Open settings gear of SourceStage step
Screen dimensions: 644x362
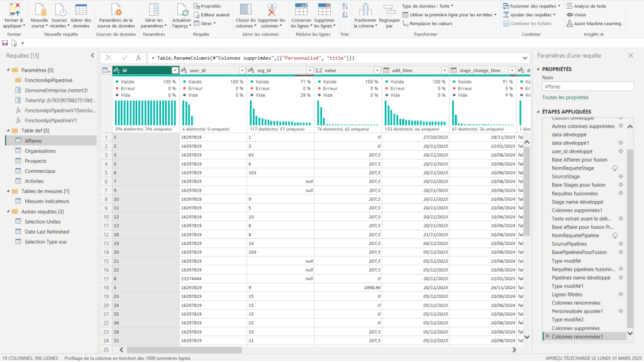[x=621, y=177]
